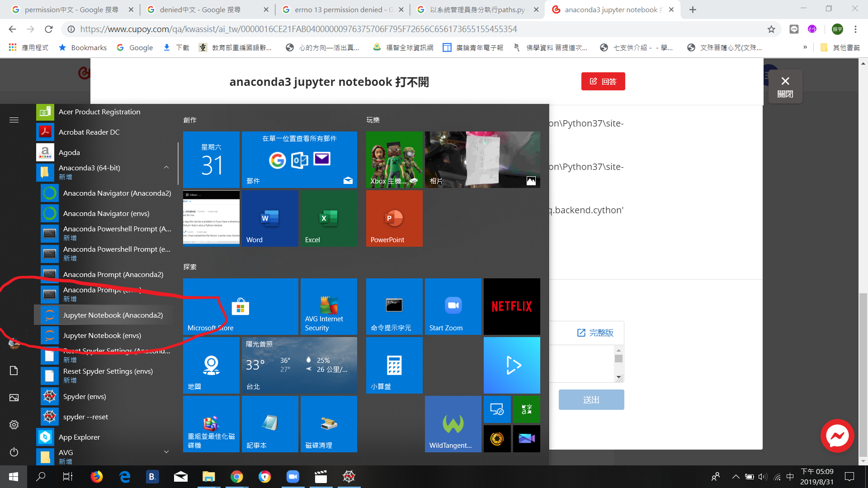Image resolution: width=868 pixels, height=488 pixels.
Task: Open the Notepad tile
Action: [270, 424]
